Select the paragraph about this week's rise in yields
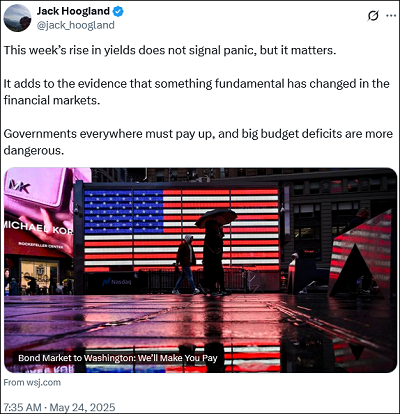400x414 pixels. pyautogui.click(x=170, y=50)
